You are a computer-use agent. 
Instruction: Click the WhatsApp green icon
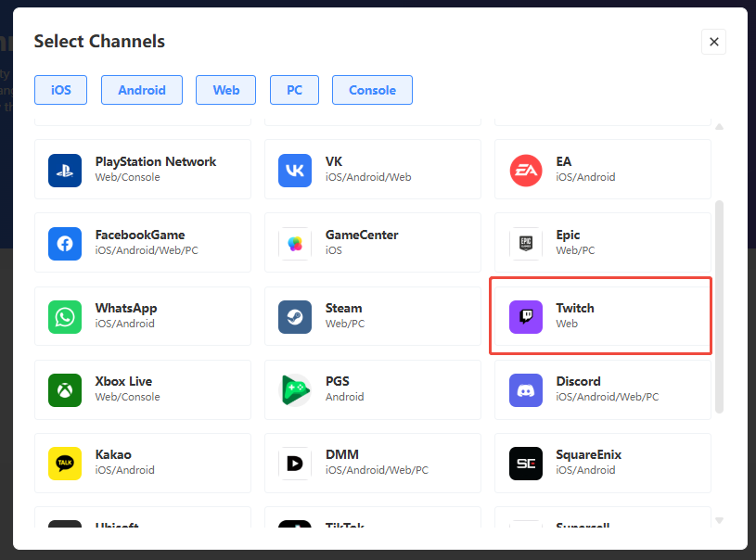(65, 316)
